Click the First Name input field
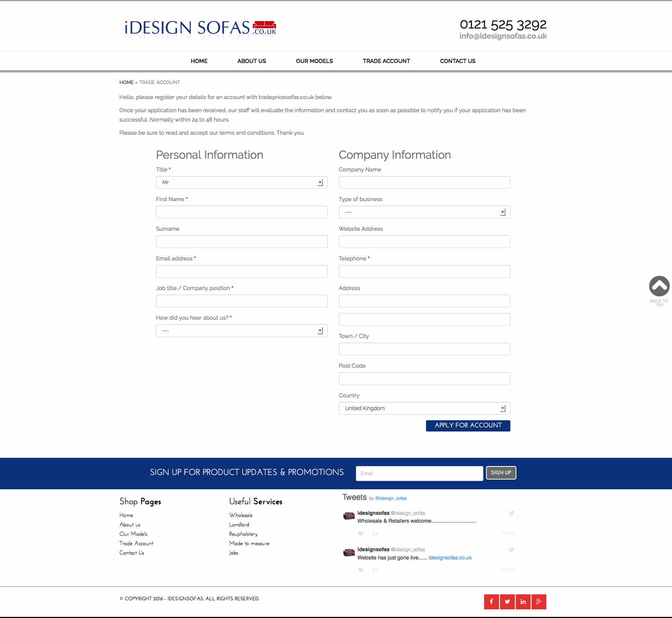The image size is (672, 618). pyautogui.click(x=241, y=212)
